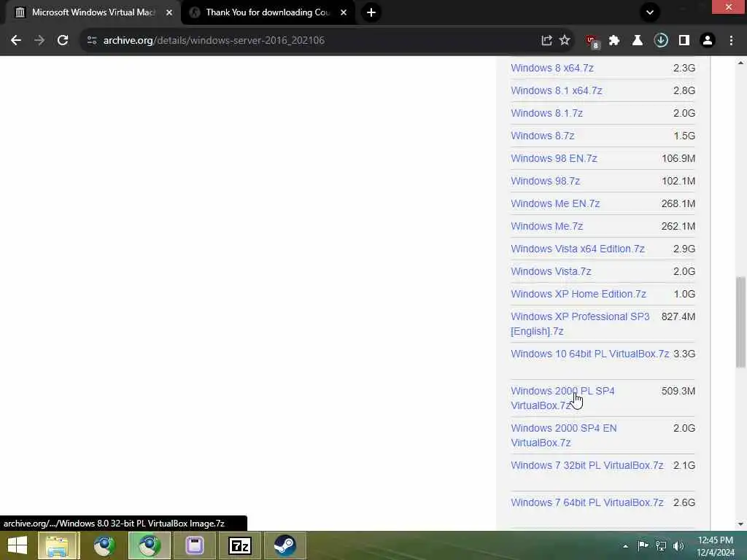The height and width of the screenshot is (560, 747).
Task: Open site information icon in address bar
Action: point(92,41)
